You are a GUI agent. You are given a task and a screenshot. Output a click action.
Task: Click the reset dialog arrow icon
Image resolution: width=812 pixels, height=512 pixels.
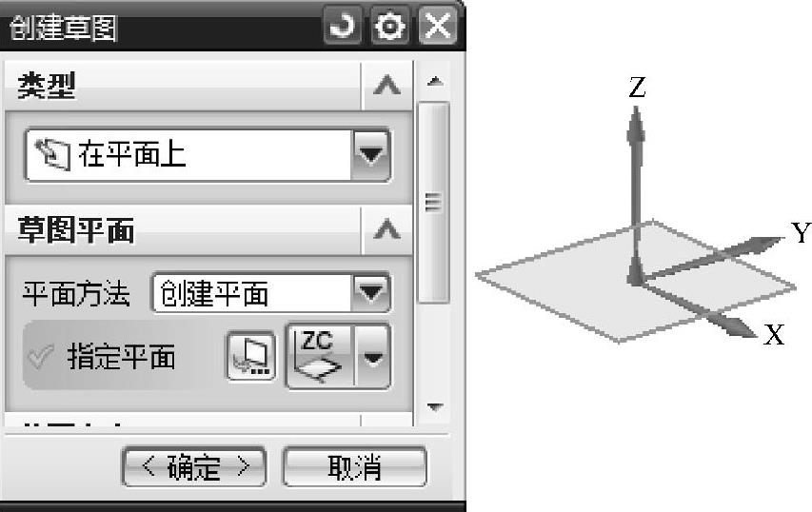(x=343, y=25)
